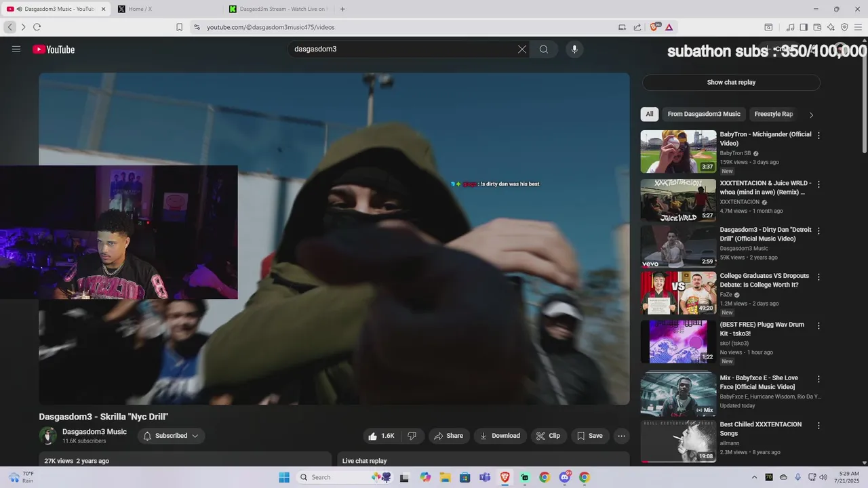Viewport: 868px width, 488px height.
Task: Show chat replay
Action: (x=731, y=82)
